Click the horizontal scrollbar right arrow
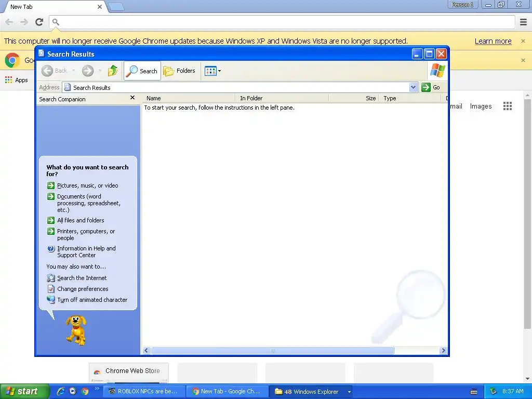Screen dimensions: 532x399 pos(443,351)
